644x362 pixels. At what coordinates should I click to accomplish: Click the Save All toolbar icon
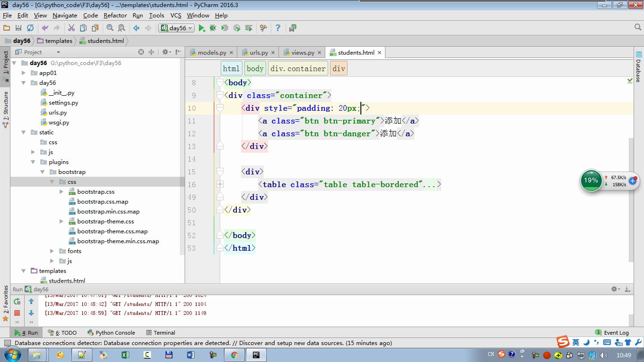click(x=18, y=28)
